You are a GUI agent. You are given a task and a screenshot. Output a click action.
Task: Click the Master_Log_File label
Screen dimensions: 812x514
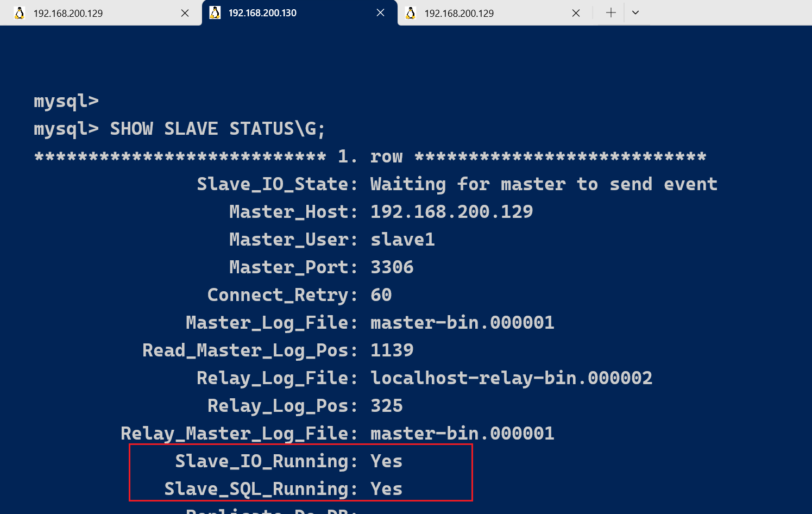272,323
